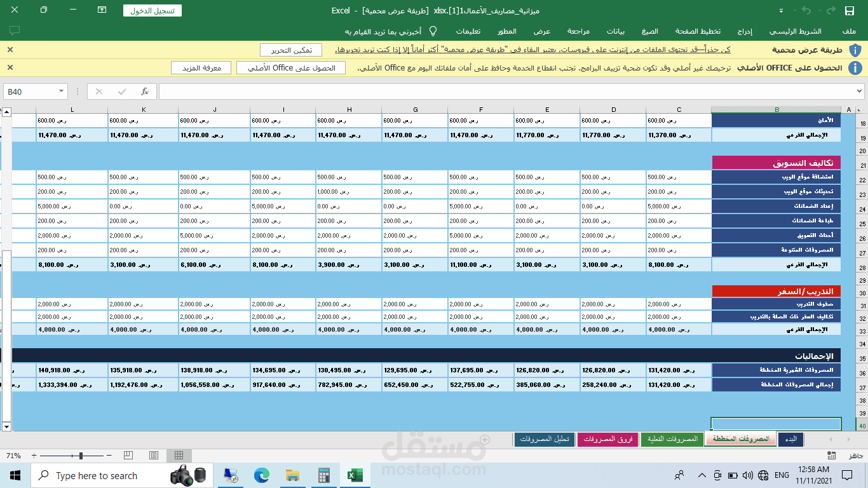Image resolution: width=868 pixels, height=488 pixels.
Task: Click أخبرني بما تريد القيام به search box
Action: (x=383, y=31)
